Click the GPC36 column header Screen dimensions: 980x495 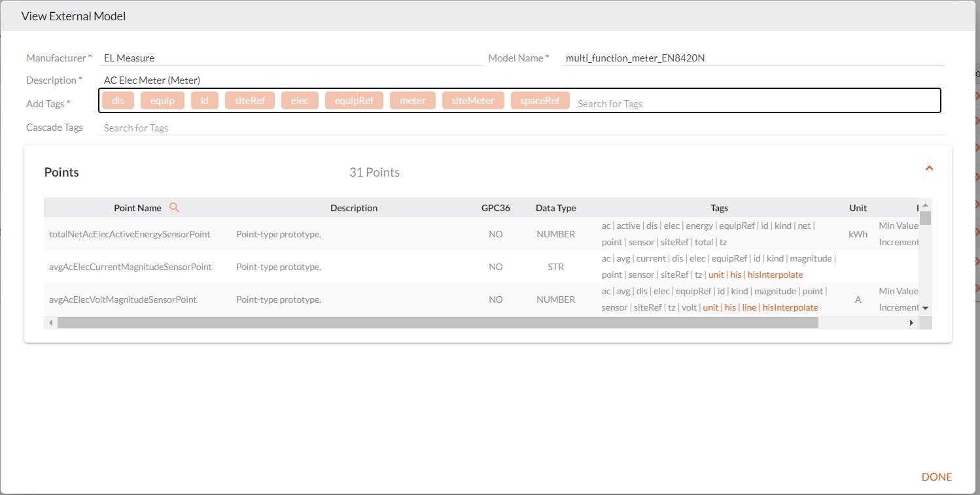point(495,208)
